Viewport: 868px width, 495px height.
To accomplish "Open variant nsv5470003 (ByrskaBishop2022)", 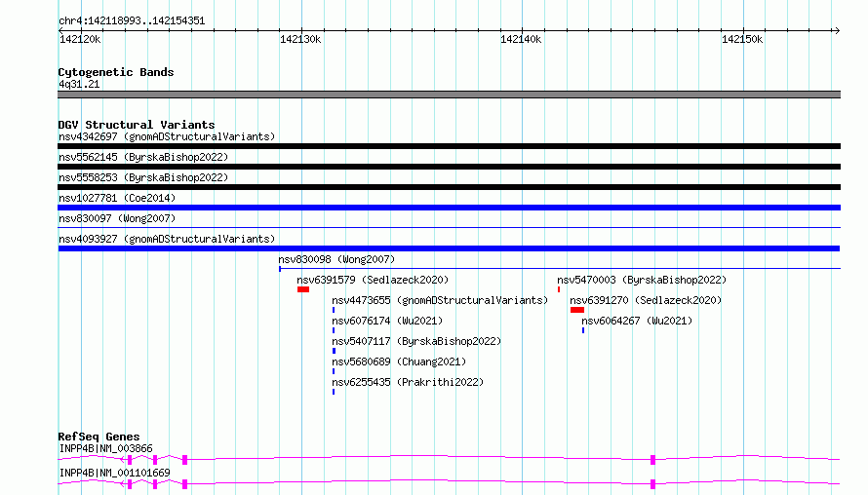I will pyautogui.click(x=642, y=280).
